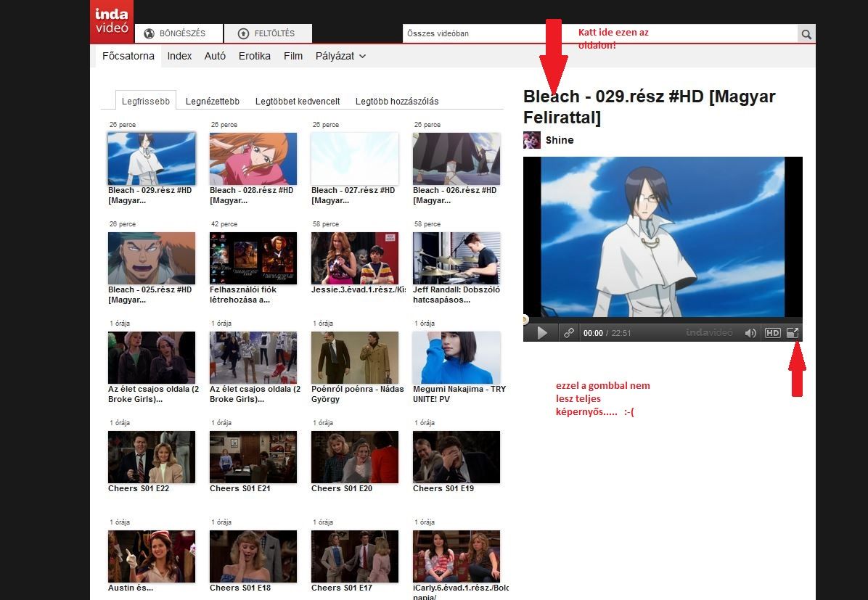
Task: Open the Cheers S01 E19 thumbnail
Action: 456,457
